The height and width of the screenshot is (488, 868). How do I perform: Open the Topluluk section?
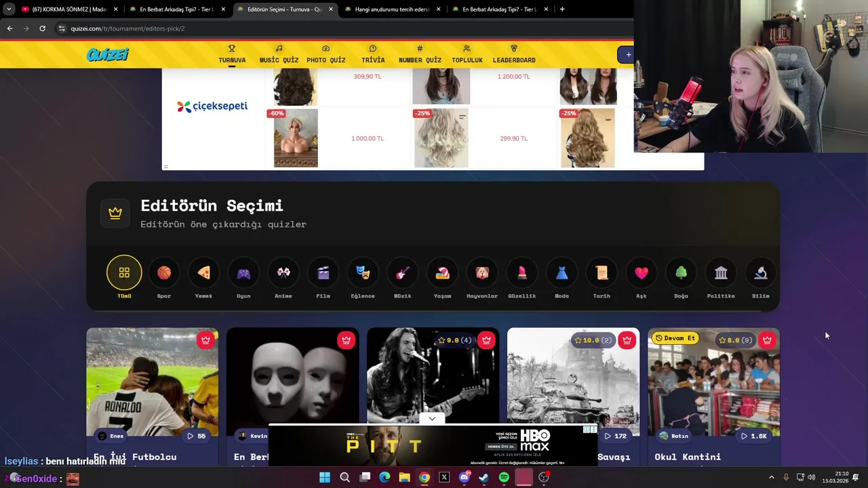tap(467, 54)
